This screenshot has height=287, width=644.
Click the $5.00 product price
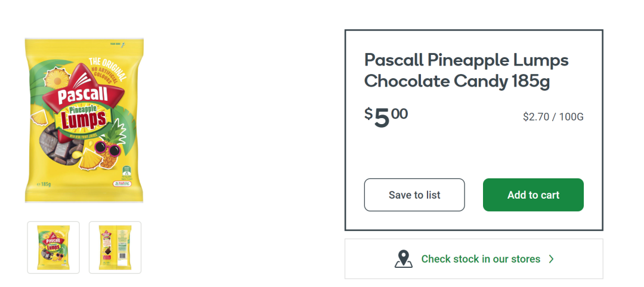pyautogui.click(x=386, y=117)
